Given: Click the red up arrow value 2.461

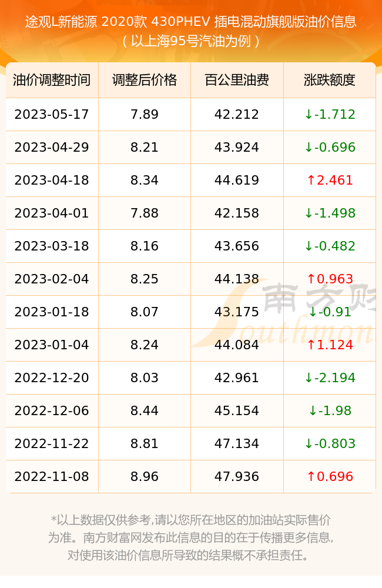Looking at the screenshot, I should pyautogui.click(x=330, y=181).
